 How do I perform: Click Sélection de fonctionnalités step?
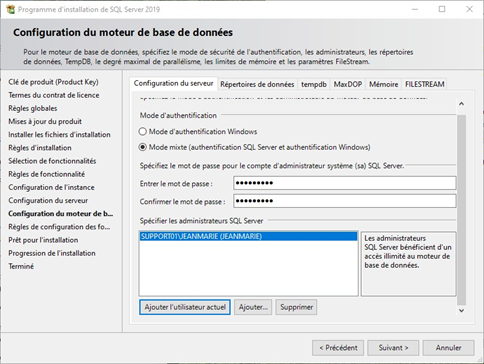(52, 161)
